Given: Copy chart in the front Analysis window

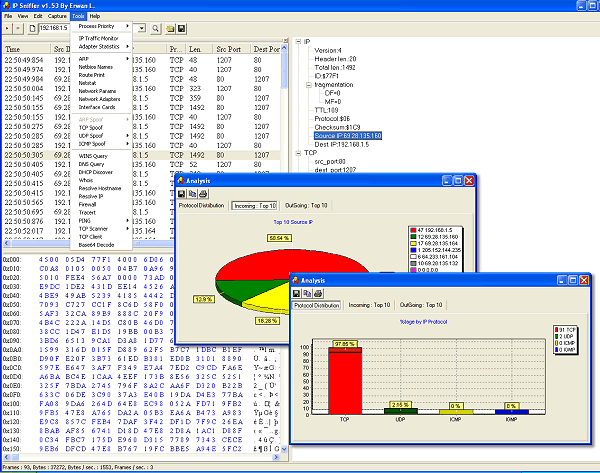Looking at the screenshot, I should pyautogui.click(x=307, y=294).
